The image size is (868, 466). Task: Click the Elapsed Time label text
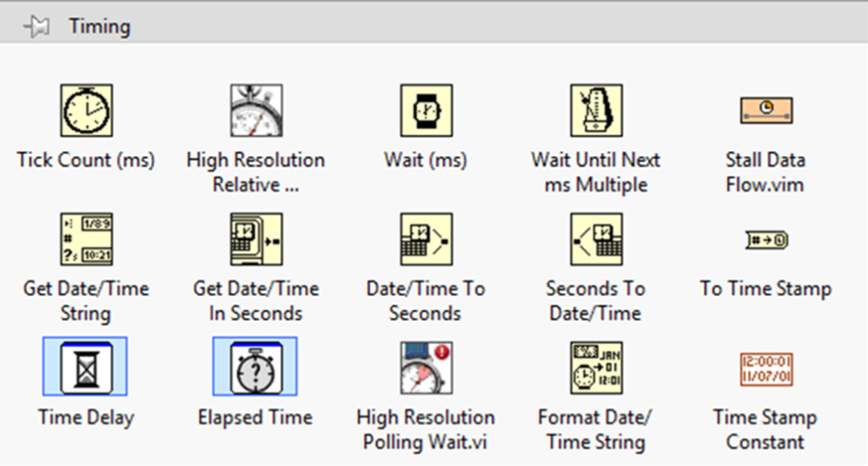(256, 417)
